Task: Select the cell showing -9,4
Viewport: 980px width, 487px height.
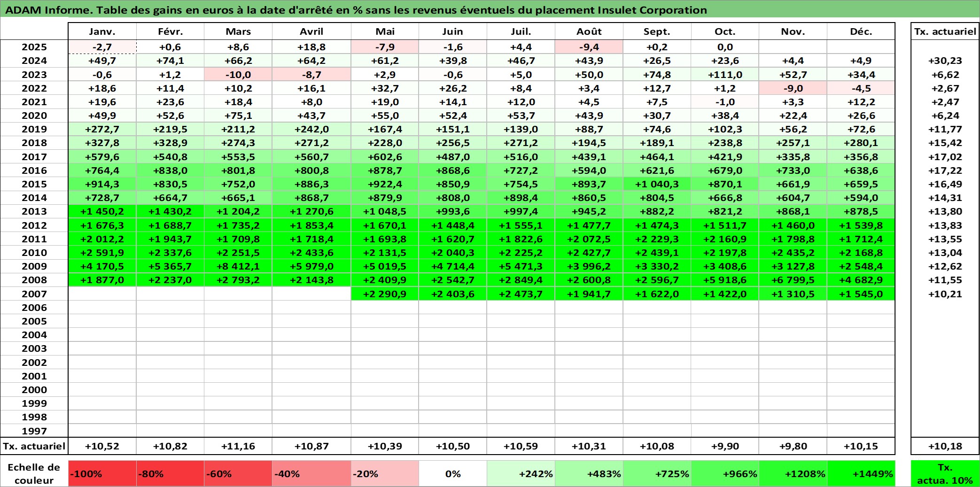Action: point(589,47)
